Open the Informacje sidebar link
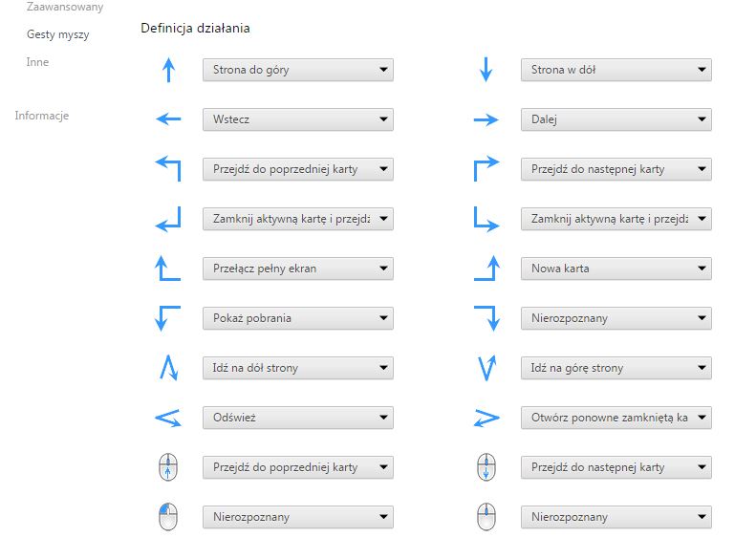Viewport: 756px width, 538px height. 42,116
